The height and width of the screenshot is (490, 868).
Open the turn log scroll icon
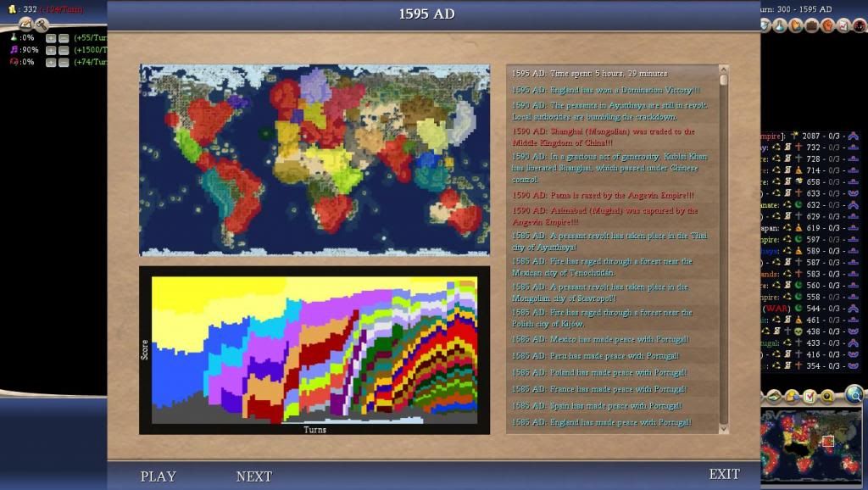[25, 24]
